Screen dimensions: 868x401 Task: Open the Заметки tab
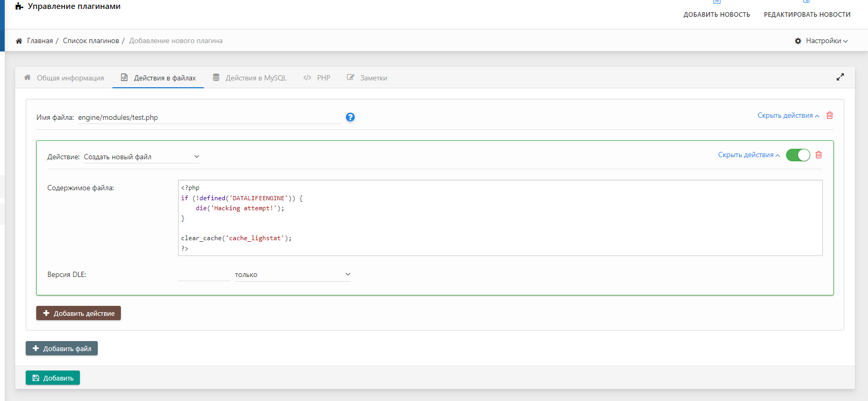(367, 78)
